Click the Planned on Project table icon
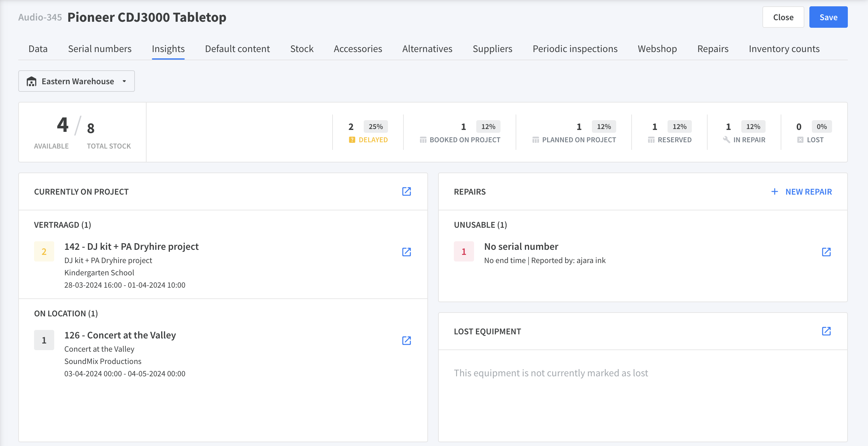868x446 pixels. (x=535, y=139)
